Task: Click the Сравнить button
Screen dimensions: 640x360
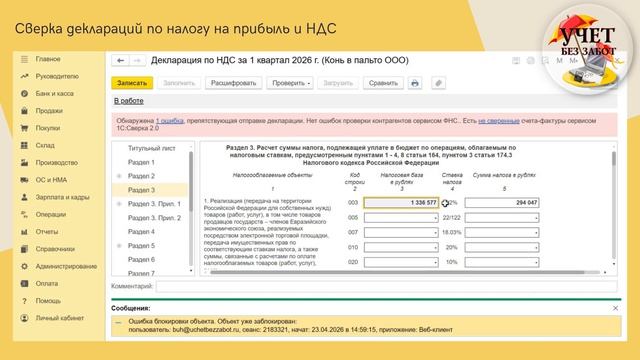Action: (383, 83)
